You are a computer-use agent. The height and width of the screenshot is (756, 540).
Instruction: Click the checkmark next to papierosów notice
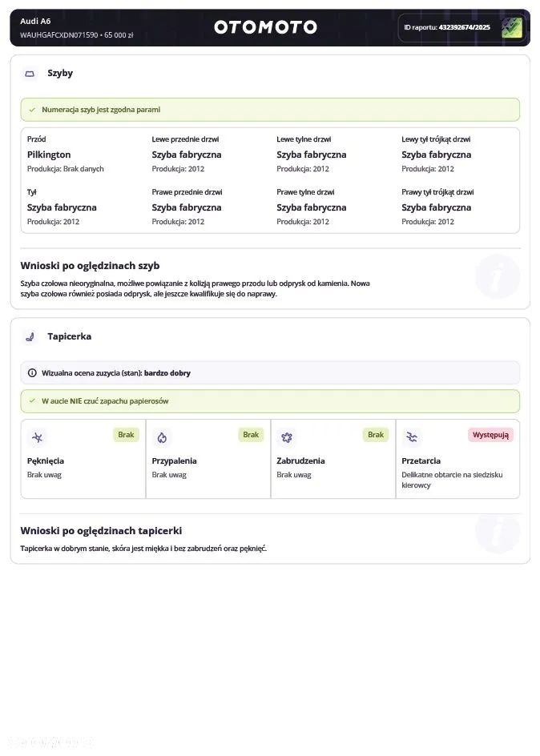pos(32,401)
